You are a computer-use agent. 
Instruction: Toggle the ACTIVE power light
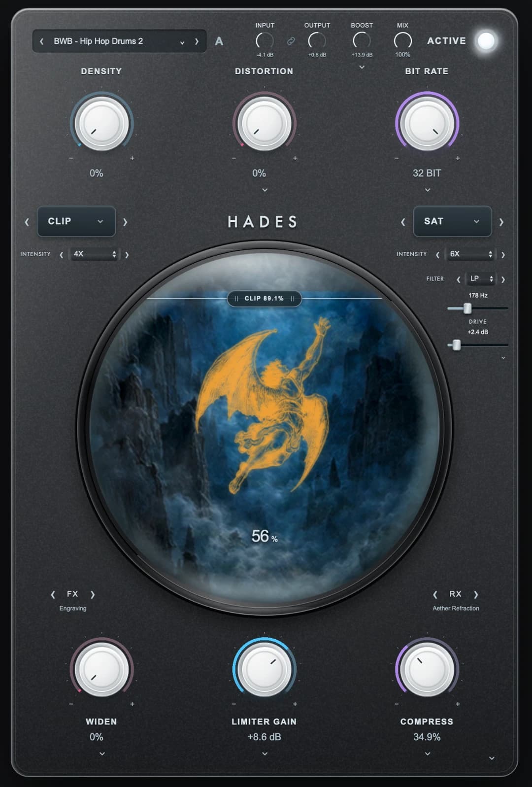[x=486, y=41]
